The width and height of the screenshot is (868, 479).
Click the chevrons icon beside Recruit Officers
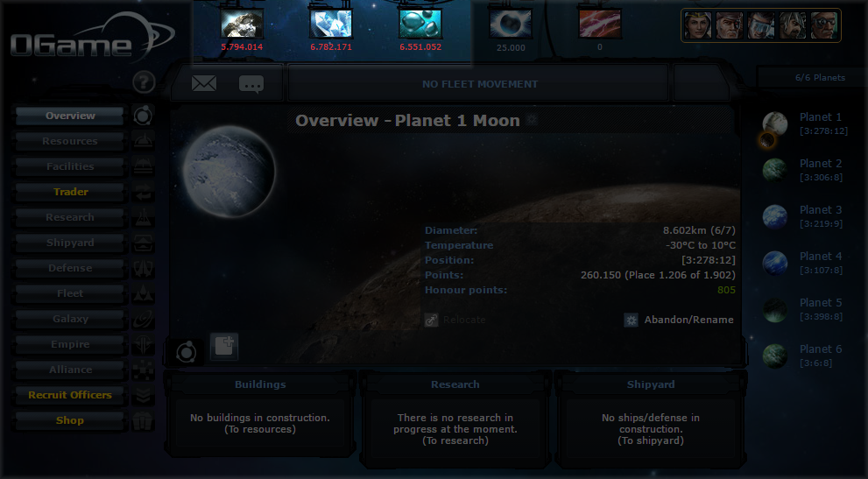143,395
